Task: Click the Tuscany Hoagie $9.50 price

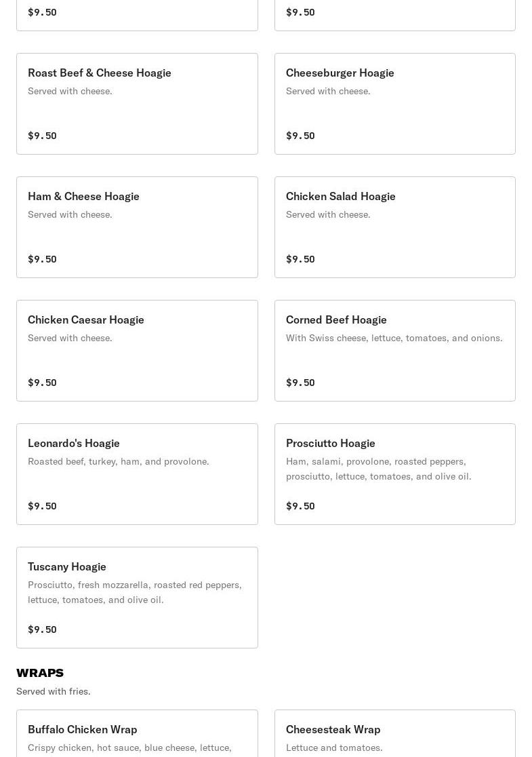Action: pos(42,629)
